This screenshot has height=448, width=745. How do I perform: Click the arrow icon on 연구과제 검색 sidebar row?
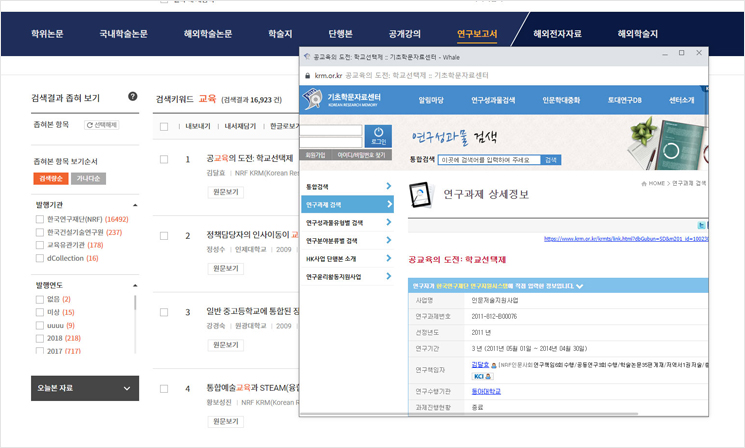[389, 204]
